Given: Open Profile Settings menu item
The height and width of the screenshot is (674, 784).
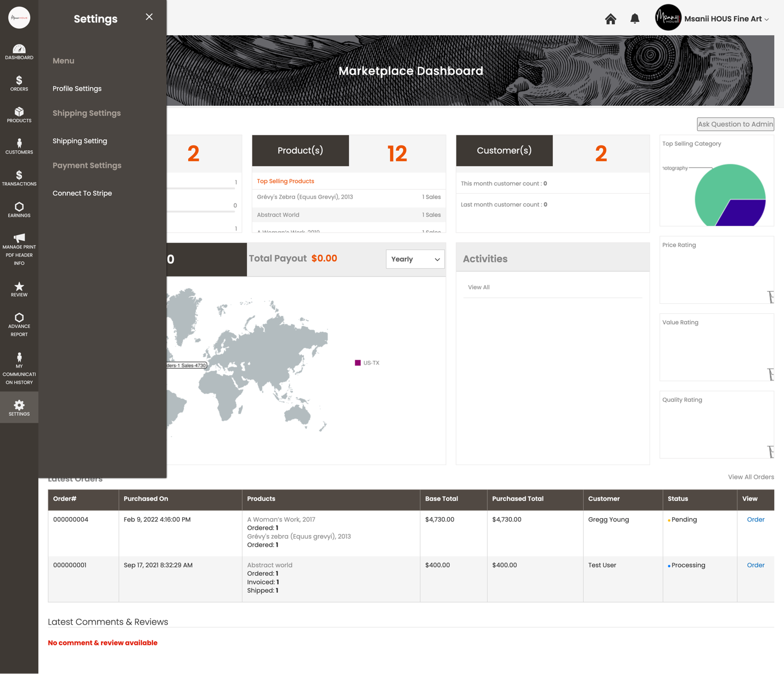Looking at the screenshot, I should click(77, 88).
